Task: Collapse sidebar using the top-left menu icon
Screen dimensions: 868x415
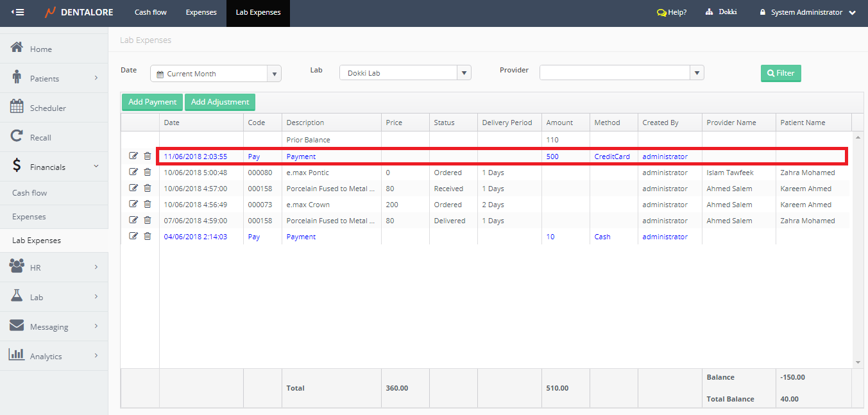Action: coord(18,12)
